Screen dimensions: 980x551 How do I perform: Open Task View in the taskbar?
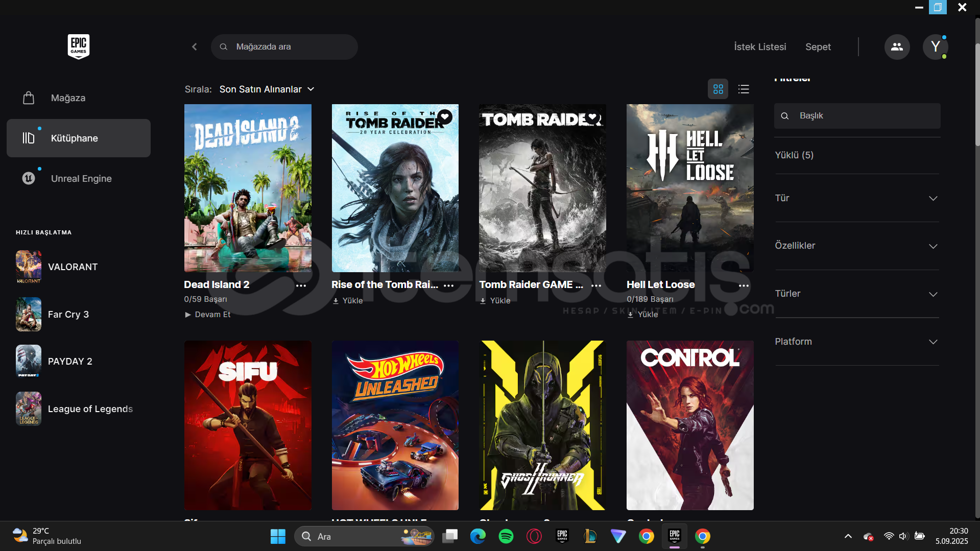450,536
